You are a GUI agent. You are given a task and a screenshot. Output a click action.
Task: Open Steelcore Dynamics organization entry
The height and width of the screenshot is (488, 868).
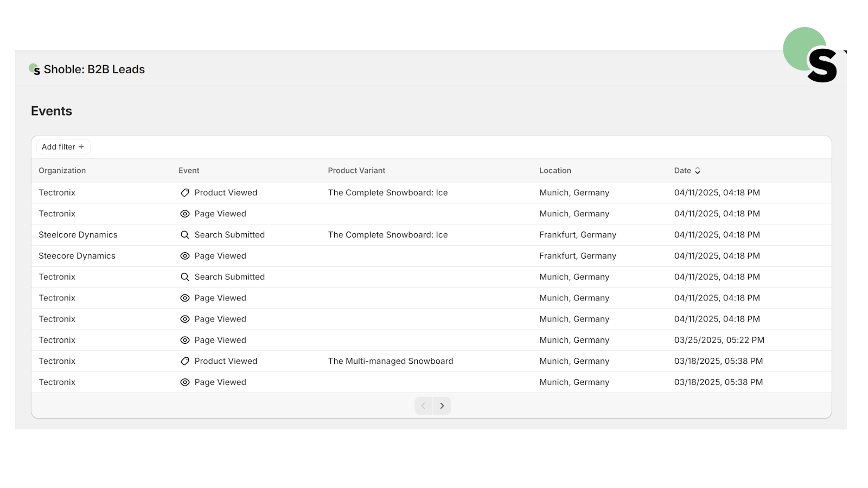point(78,235)
